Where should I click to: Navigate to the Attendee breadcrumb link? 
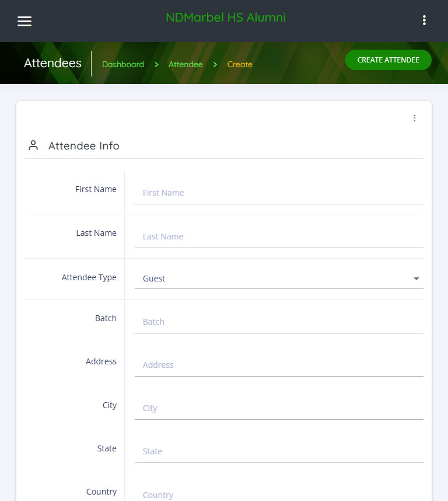(185, 64)
